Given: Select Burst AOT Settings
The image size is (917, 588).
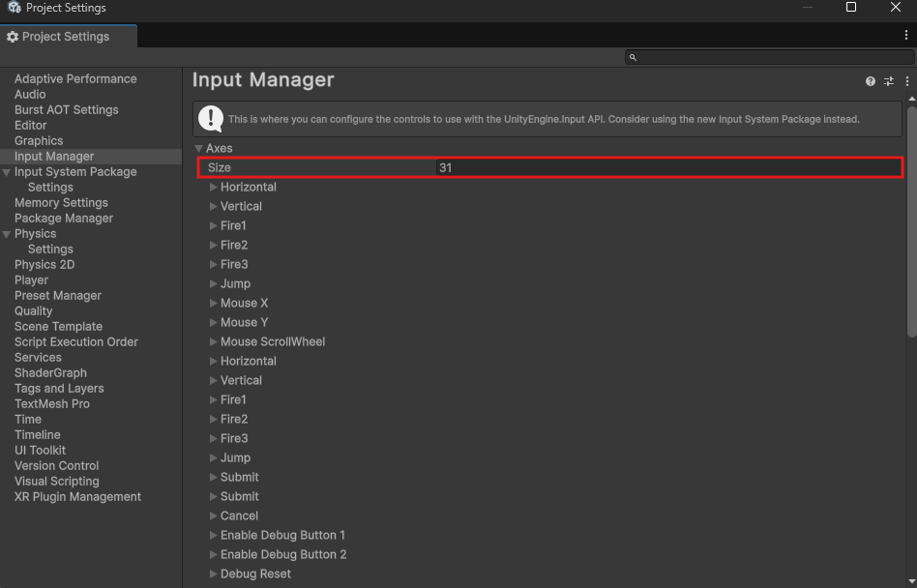Looking at the screenshot, I should [66, 110].
